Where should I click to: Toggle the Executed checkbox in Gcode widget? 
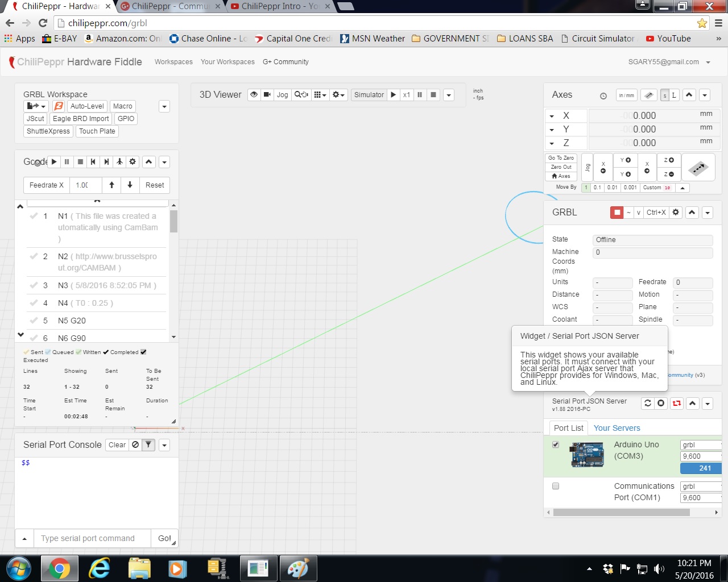tap(143, 352)
